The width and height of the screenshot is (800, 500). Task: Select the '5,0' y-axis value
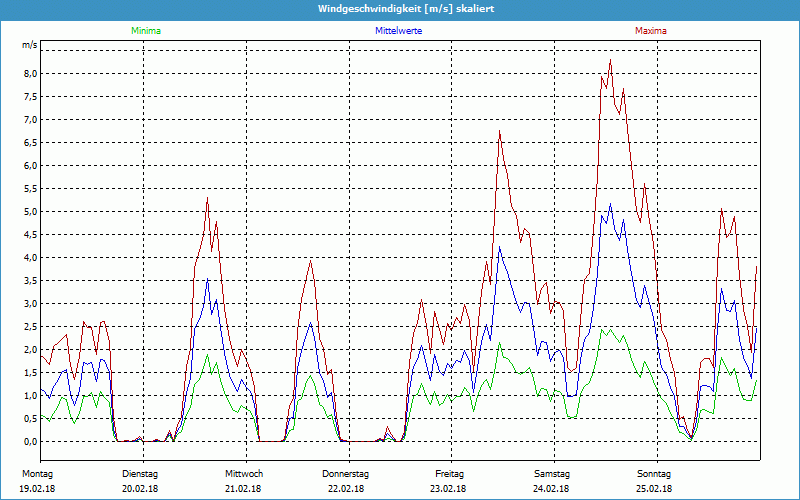tap(30, 211)
